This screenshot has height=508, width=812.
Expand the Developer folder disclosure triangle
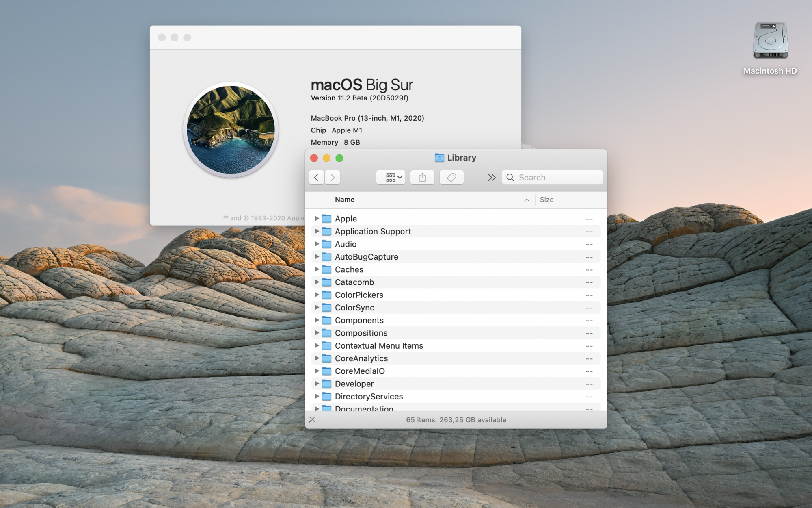point(316,384)
